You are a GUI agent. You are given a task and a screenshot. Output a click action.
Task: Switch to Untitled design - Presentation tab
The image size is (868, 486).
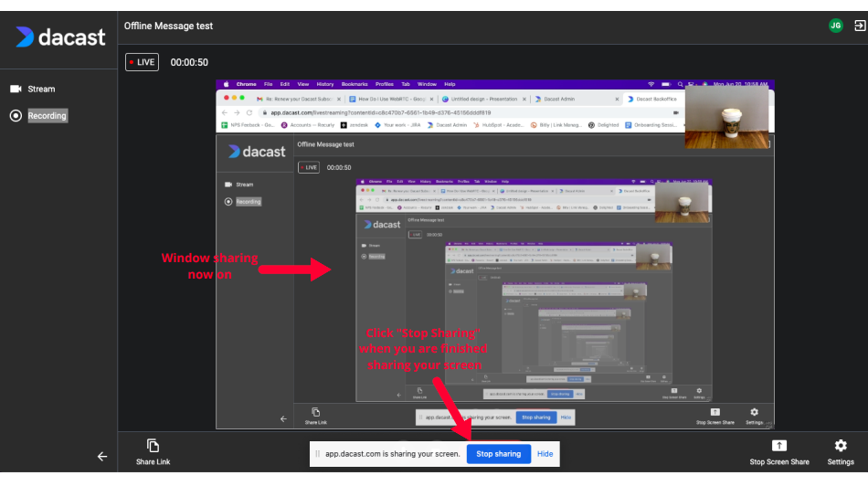(x=484, y=99)
